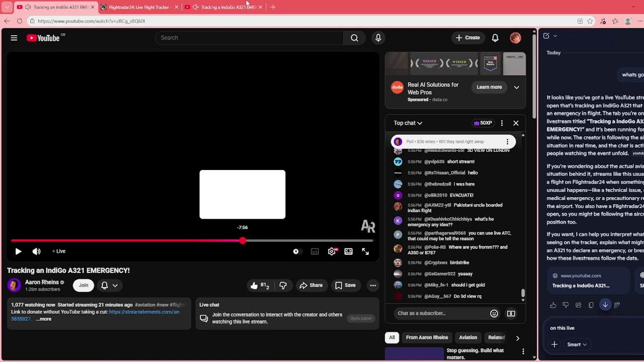This screenshot has height=362, width=644.
Task: Toggle the autoplay switch in player
Action: coord(296,251)
